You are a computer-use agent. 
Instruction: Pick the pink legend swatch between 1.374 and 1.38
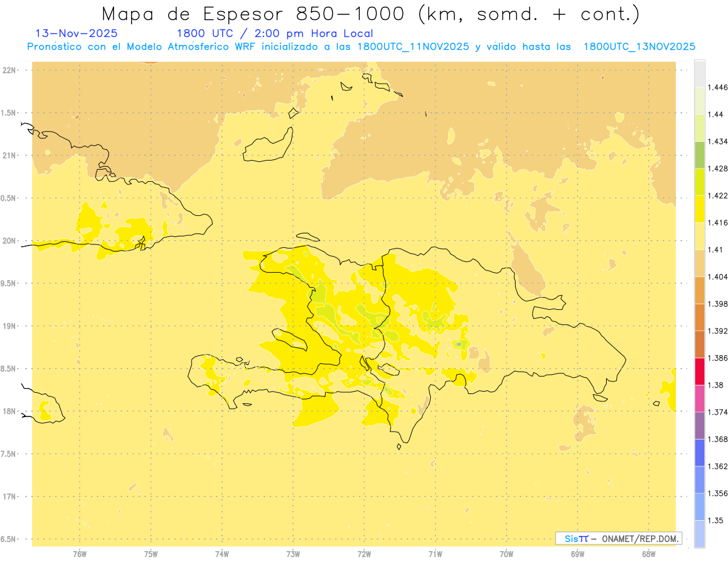coord(699,398)
